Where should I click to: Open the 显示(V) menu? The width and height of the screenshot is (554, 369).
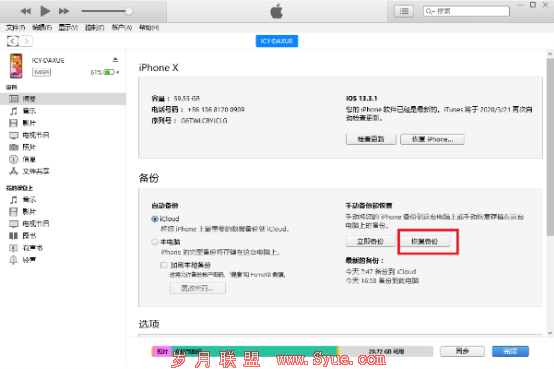(x=68, y=28)
